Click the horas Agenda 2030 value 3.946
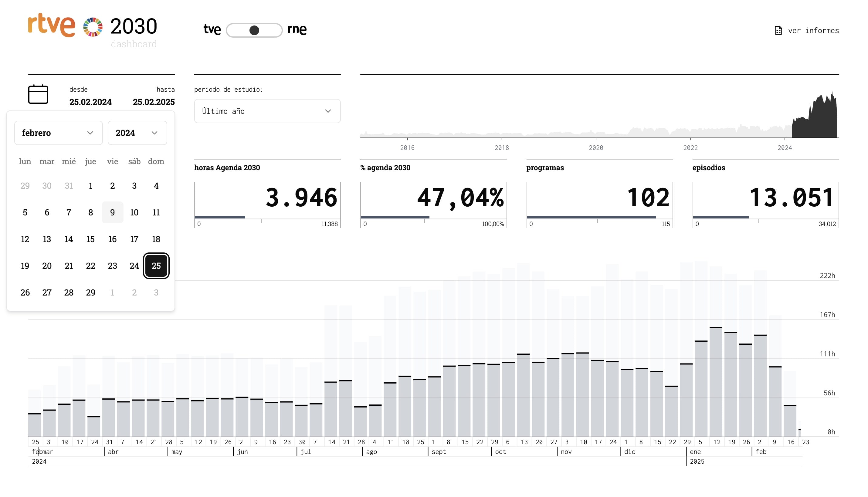Image resolution: width=868 pixels, height=497 pixels. (x=301, y=198)
